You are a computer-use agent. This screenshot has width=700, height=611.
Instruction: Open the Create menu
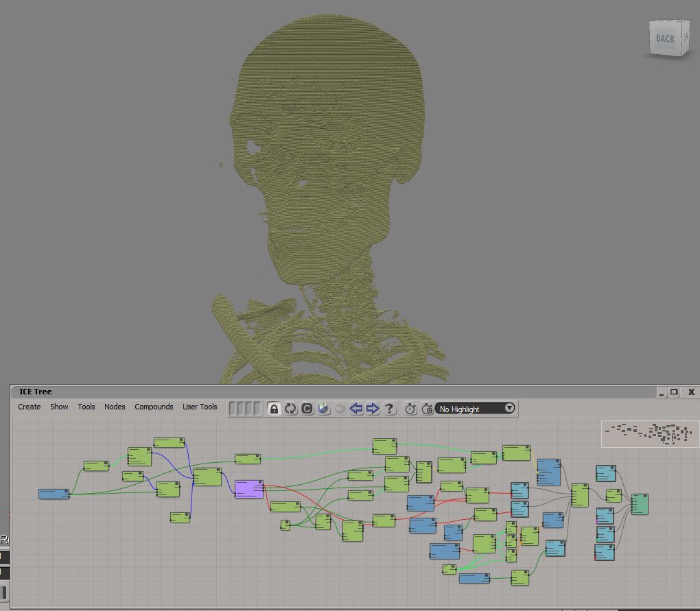tap(30, 407)
